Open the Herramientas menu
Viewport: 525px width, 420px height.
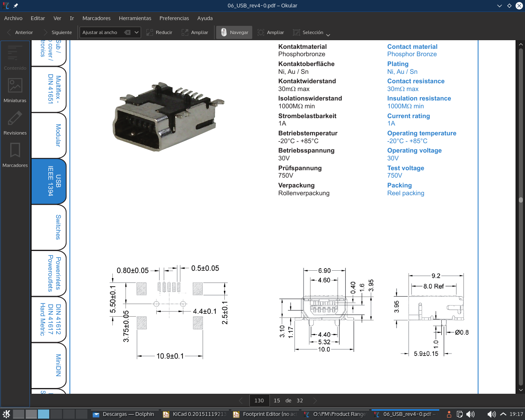tap(135, 18)
